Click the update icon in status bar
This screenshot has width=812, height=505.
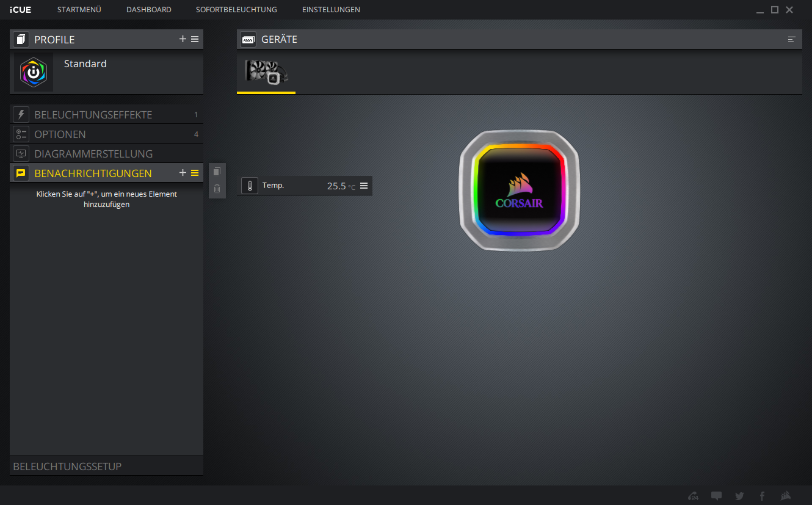(693, 496)
